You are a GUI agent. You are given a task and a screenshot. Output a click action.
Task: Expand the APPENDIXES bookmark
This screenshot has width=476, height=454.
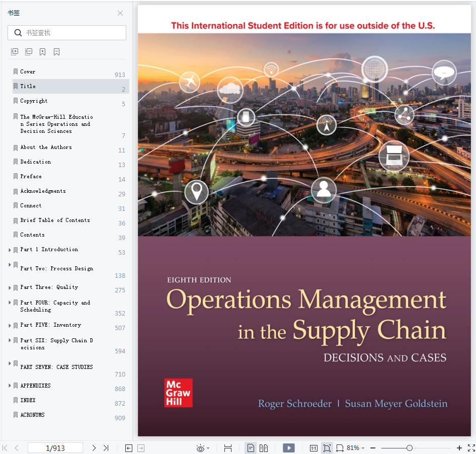click(x=10, y=386)
